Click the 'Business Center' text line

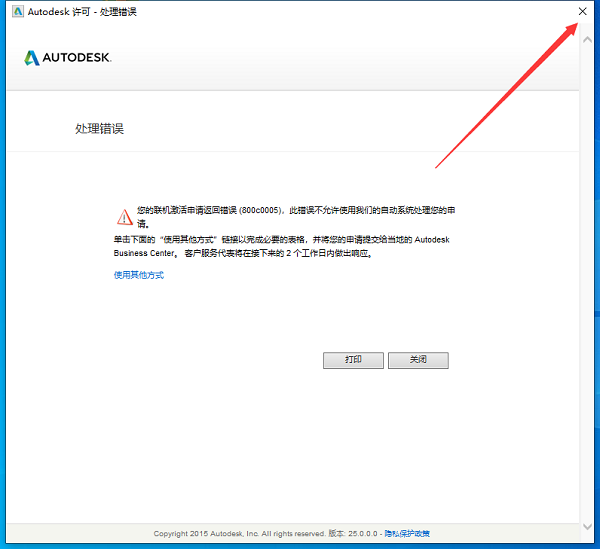click(243, 253)
